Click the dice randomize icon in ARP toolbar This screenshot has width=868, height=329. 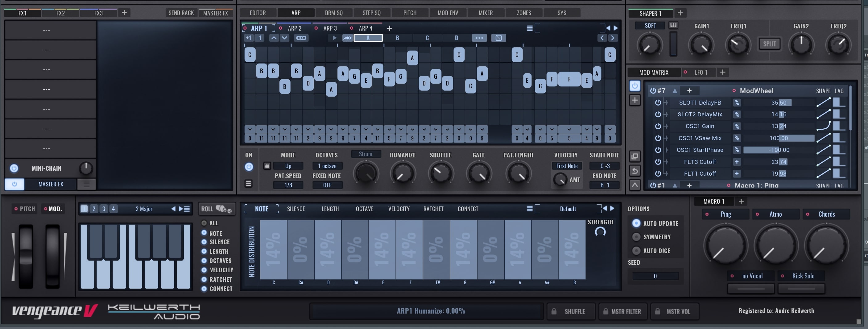coord(498,38)
